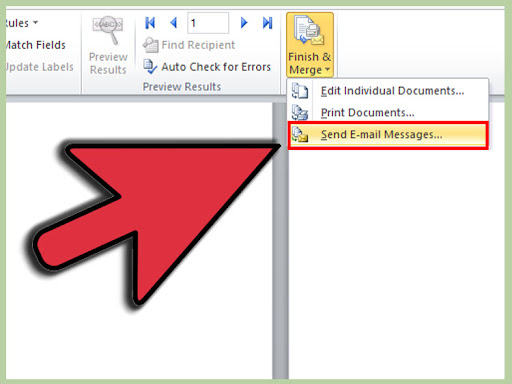
Task: Choose Print Documents menu entry
Action: click(x=388, y=113)
